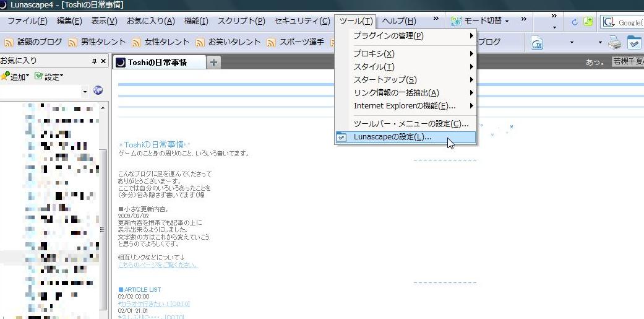
Task: Open the スクリプト(P) menu
Action: pyautogui.click(x=241, y=21)
